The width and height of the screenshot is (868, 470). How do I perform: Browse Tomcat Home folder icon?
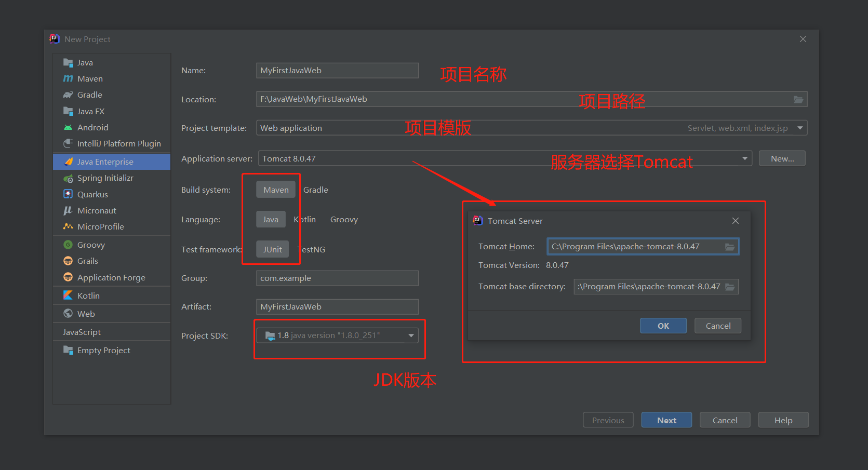(x=730, y=247)
